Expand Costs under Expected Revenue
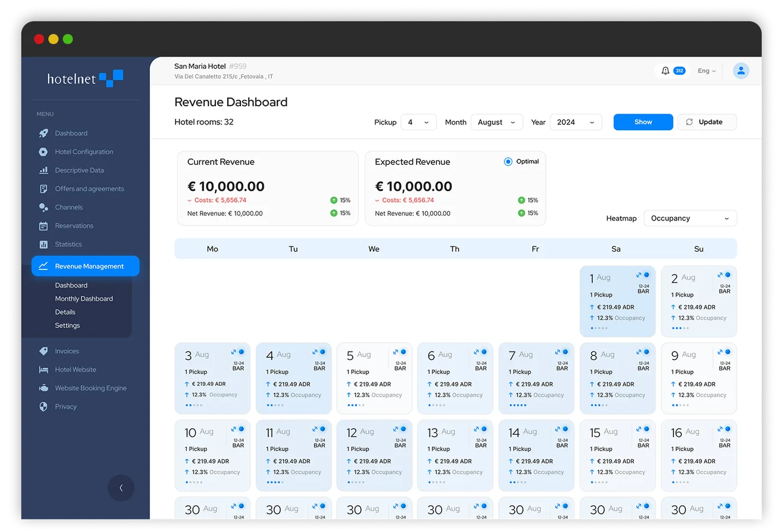This screenshot has width=783, height=532. 378,201
